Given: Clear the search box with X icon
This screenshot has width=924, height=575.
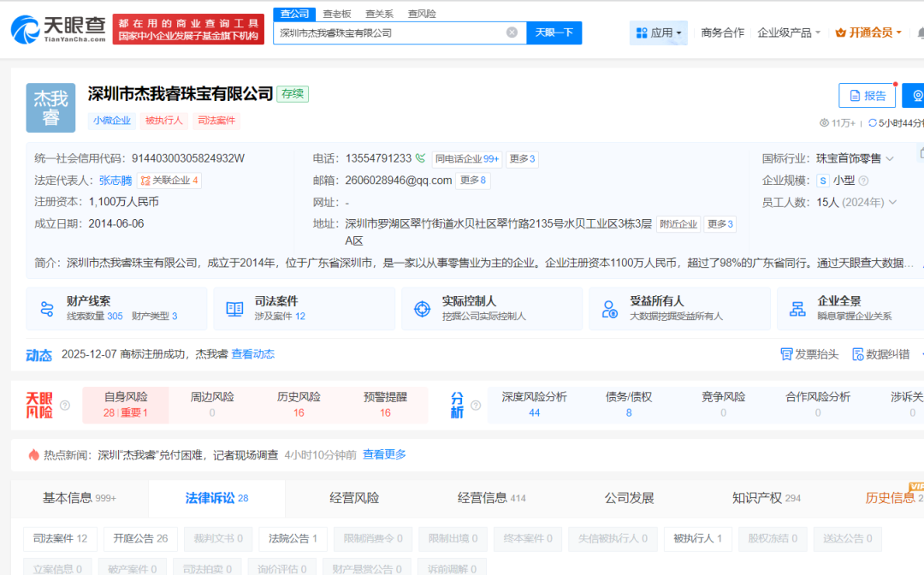Looking at the screenshot, I should point(512,33).
